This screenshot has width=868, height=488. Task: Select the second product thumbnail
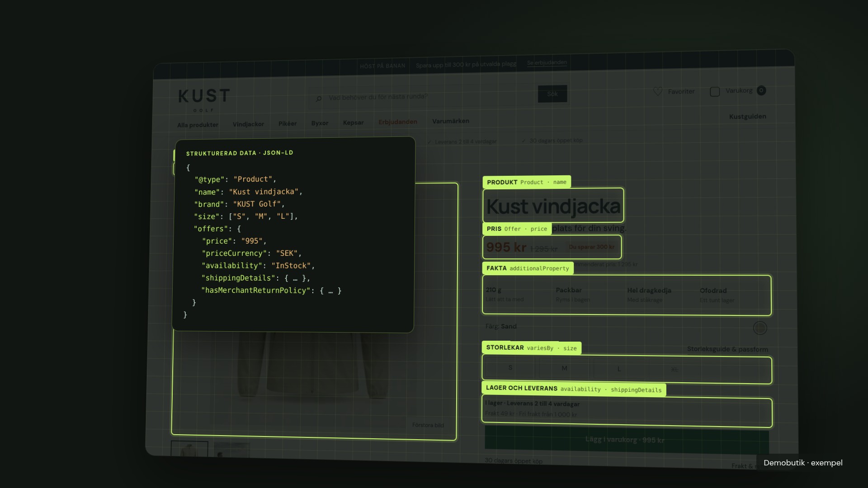point(231,450)
